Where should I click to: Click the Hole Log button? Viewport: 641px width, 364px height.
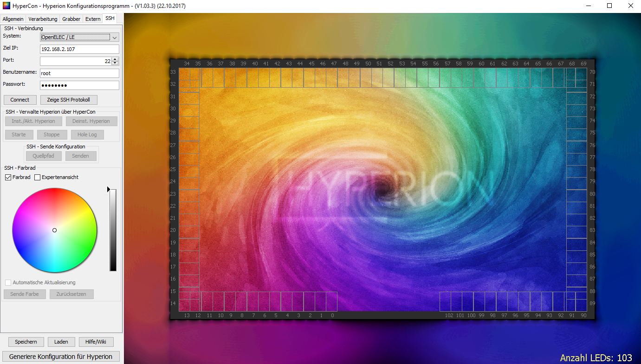coord(87,134)
